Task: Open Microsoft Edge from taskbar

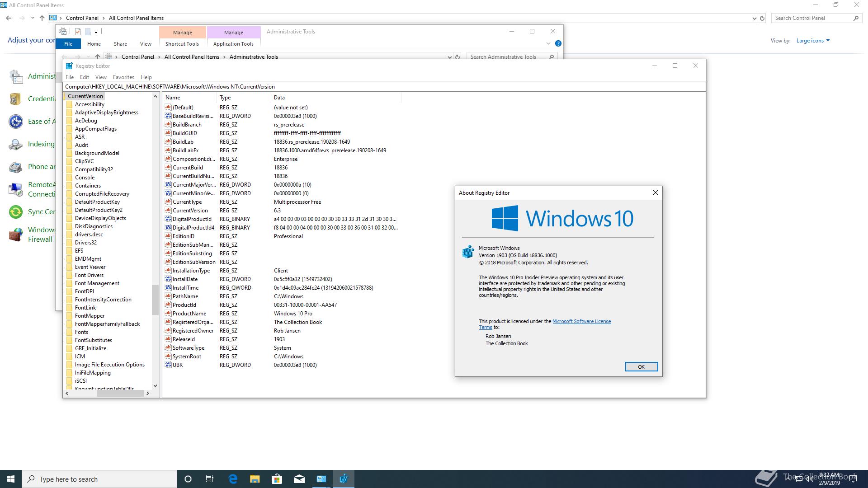Action: pos(233,479)
